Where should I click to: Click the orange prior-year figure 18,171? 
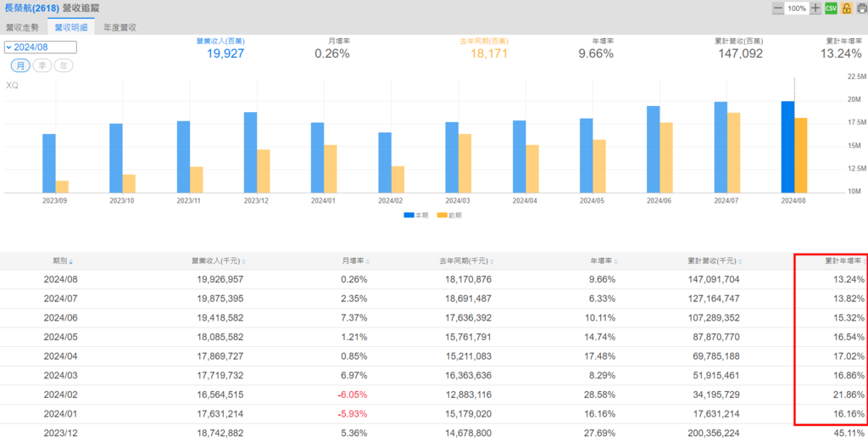tap(489, 53)
